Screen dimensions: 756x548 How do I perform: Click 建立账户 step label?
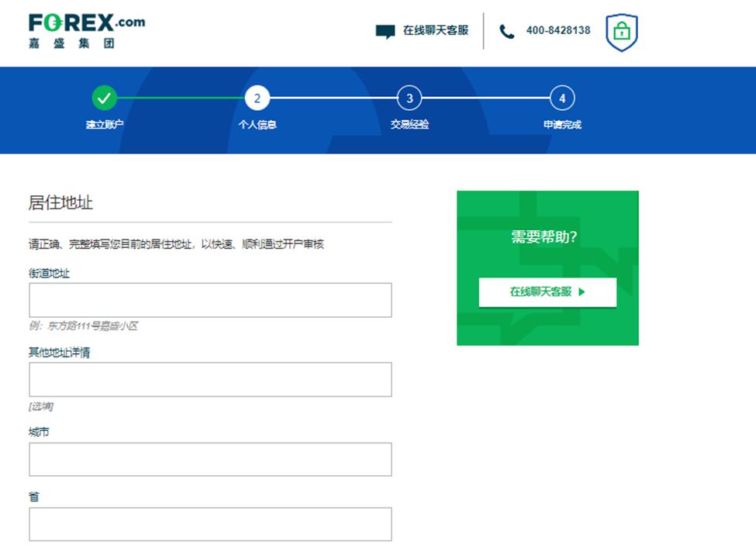point(105,122)
